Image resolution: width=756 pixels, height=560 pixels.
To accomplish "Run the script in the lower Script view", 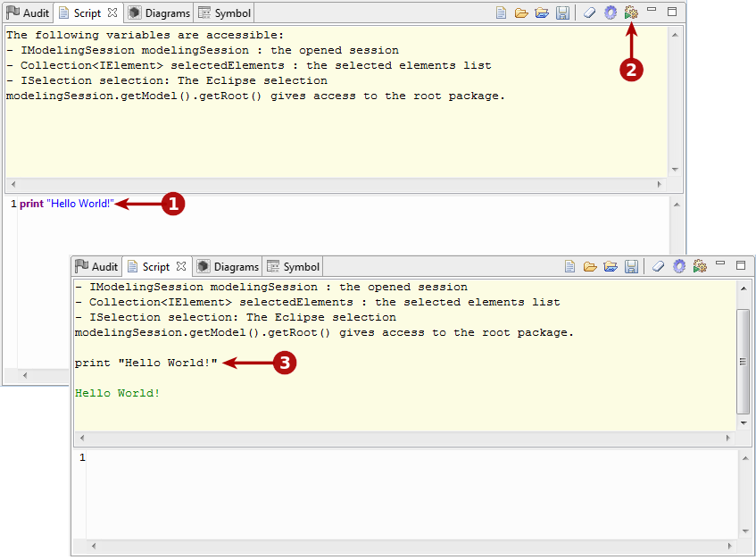I will [x=700, y=266].
